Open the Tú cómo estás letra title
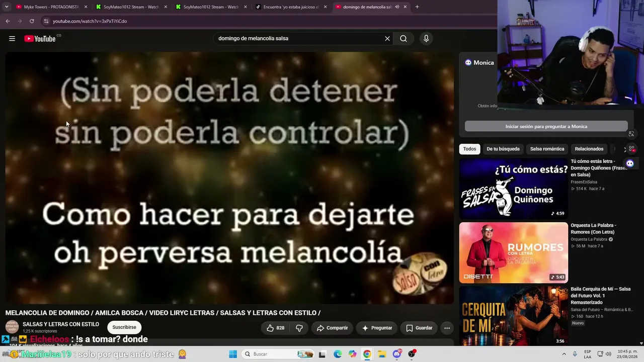The height and width of the screenshot is (362, 644). pyautogui.click(x=599, y=168)
